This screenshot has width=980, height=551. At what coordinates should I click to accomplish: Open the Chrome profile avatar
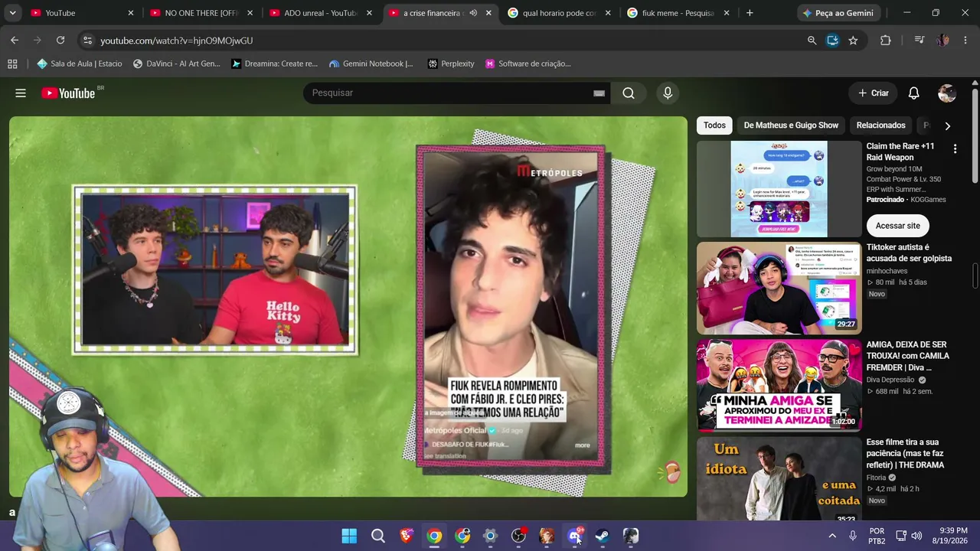pyautogui.click(x=943, y=41)
